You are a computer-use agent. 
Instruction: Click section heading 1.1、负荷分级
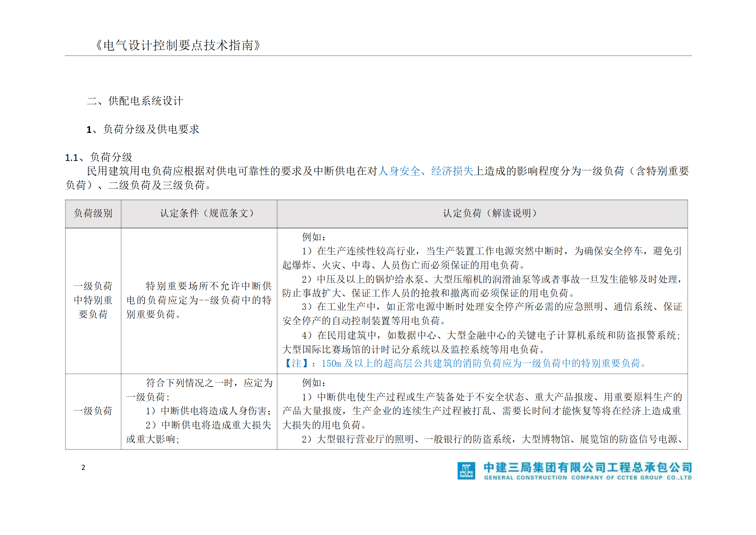point(98,157)
